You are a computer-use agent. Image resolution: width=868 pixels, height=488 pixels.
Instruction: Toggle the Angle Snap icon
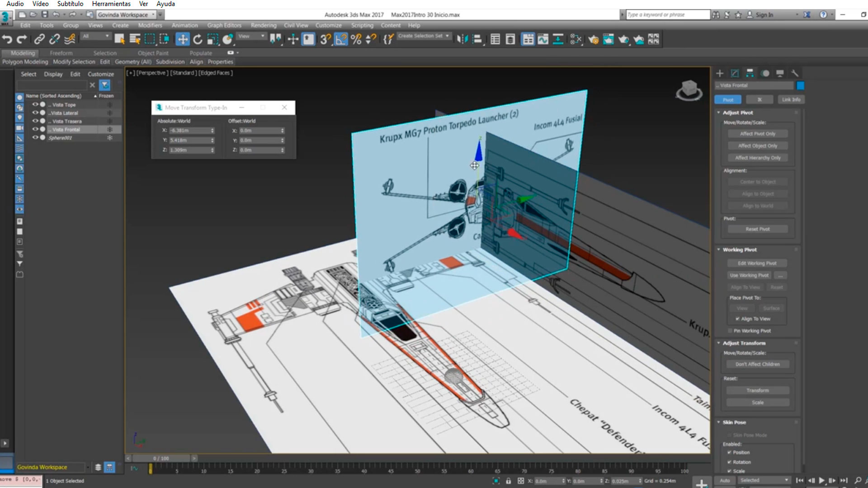[x=340, y=39]
